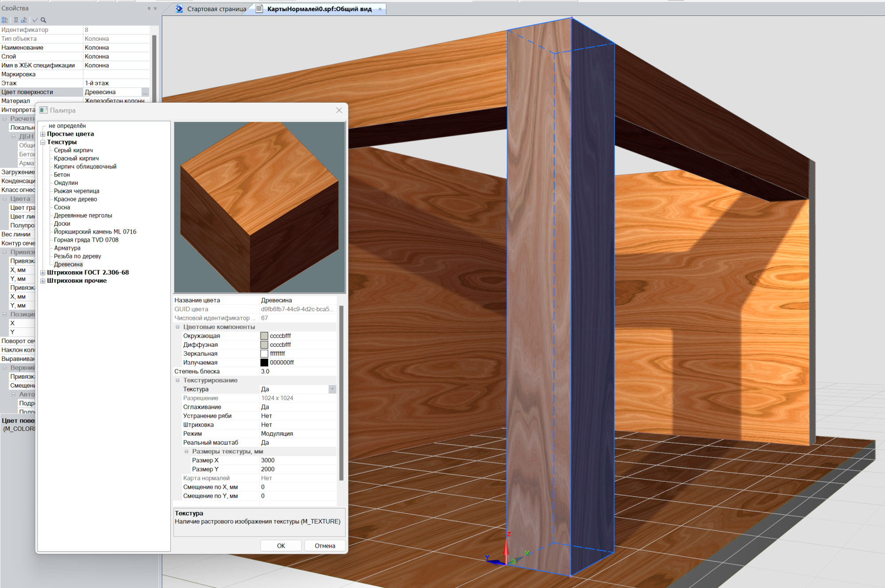Click the Окружающая color swatch

click(264, 336)
